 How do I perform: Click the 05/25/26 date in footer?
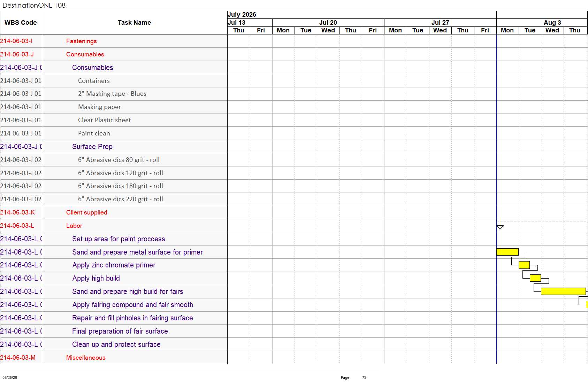10,377
